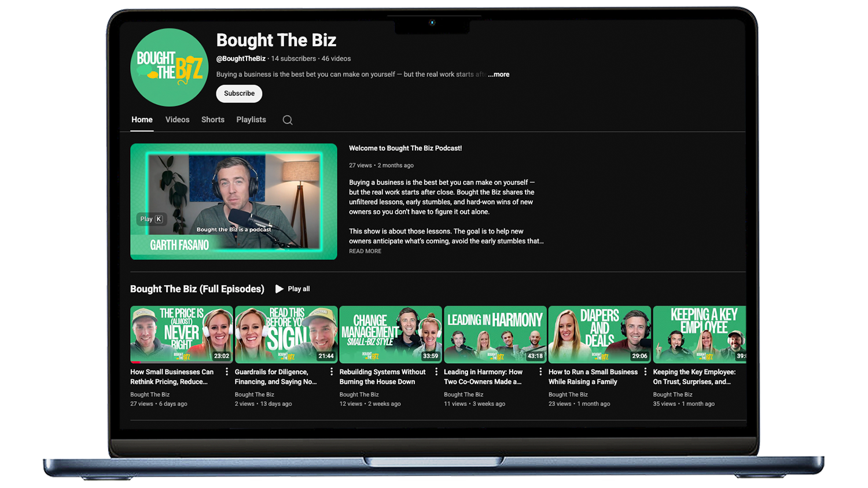The width and height of the screenshot is (868, 488).
Task: Select the Home tab
Action: tap(142, 120)
